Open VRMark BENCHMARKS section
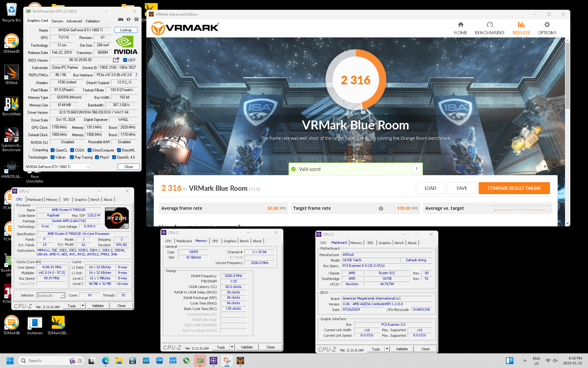 pyautogui.click(x=489, y=29)
